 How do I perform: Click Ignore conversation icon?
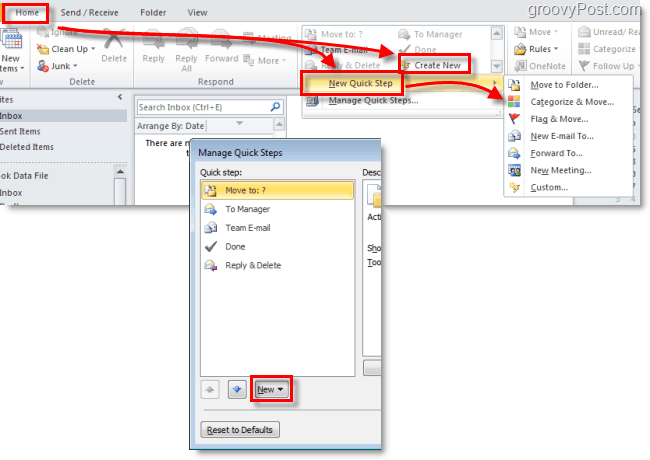[x=42, y=31]
